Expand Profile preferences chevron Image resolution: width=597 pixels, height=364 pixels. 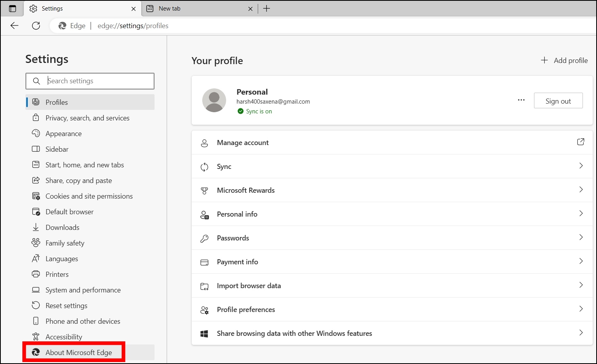point(581,309)
